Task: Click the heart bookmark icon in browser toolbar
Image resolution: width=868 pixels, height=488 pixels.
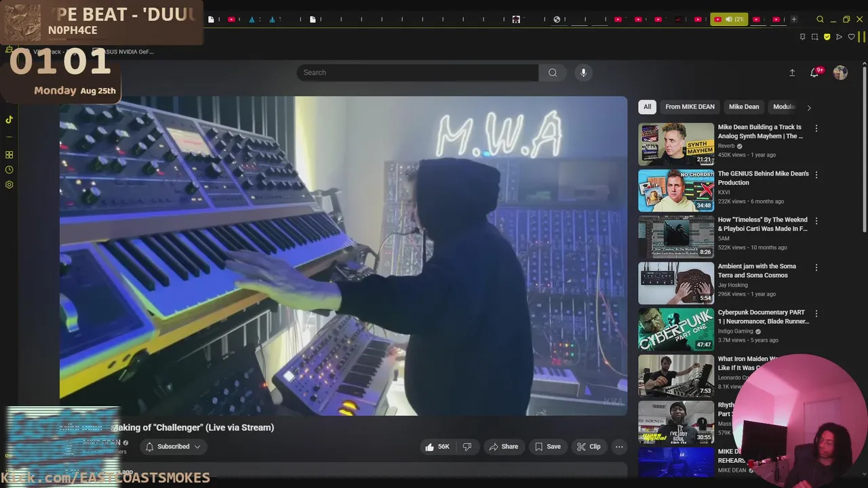Action: (x=851, y=37)
